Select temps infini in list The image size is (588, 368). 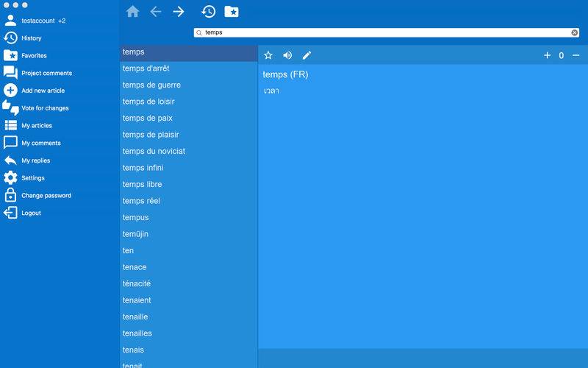[x=189, y=168]
